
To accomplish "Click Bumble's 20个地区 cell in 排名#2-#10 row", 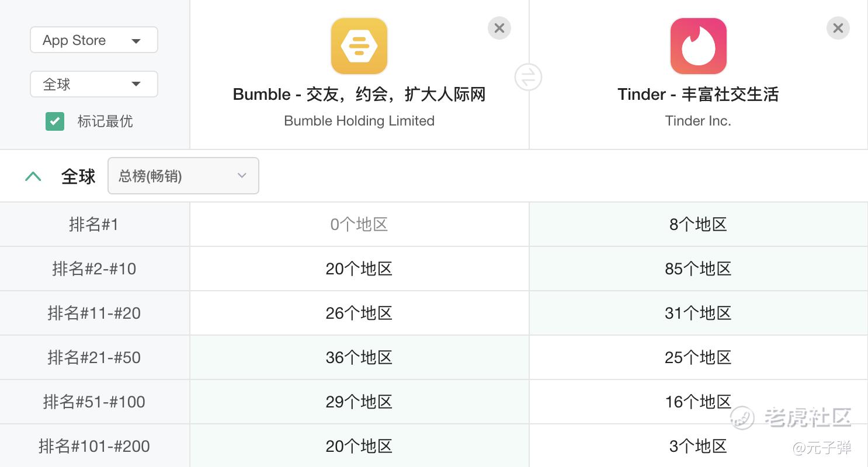I will pyautogui.click(x=359, y=269).
